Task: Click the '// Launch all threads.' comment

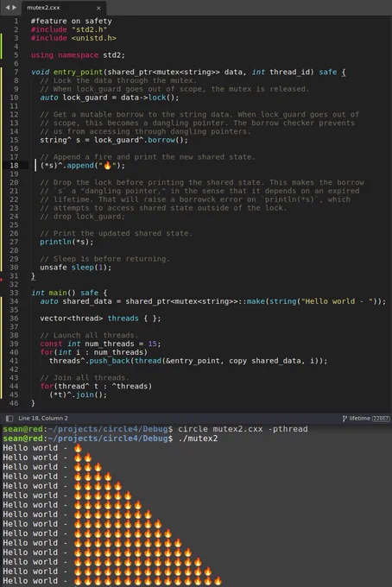Action: 89,335
